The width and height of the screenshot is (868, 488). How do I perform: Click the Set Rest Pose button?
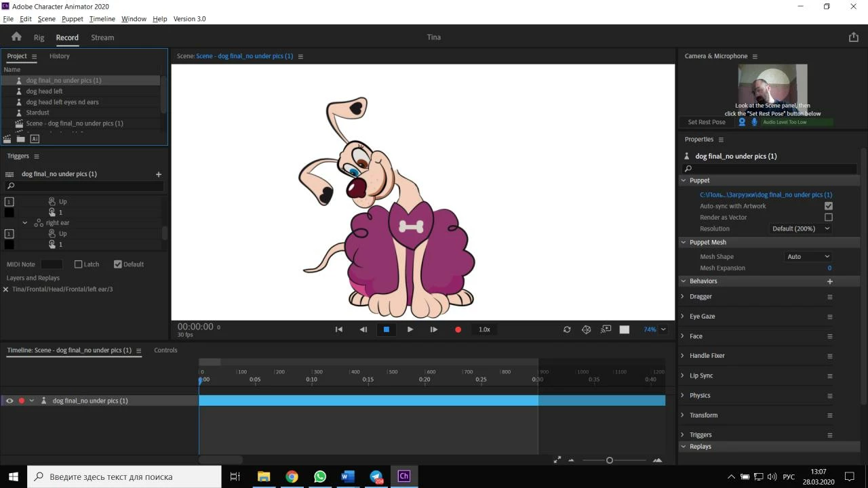(x=707, y=122)
